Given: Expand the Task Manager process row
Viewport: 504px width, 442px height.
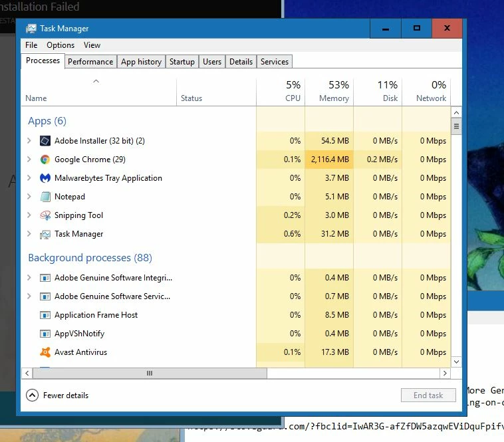Looking at the screenshot, I should tap(29, 234).
